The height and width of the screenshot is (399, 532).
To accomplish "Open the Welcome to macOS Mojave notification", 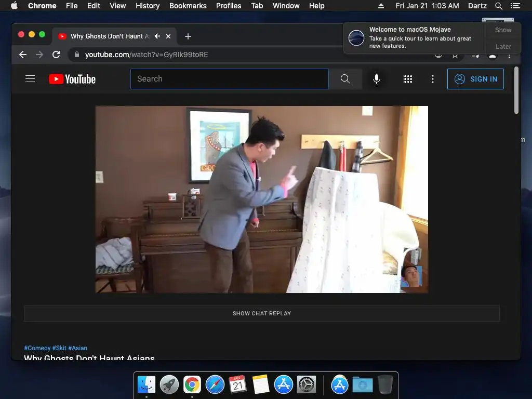I will [415, 37].
